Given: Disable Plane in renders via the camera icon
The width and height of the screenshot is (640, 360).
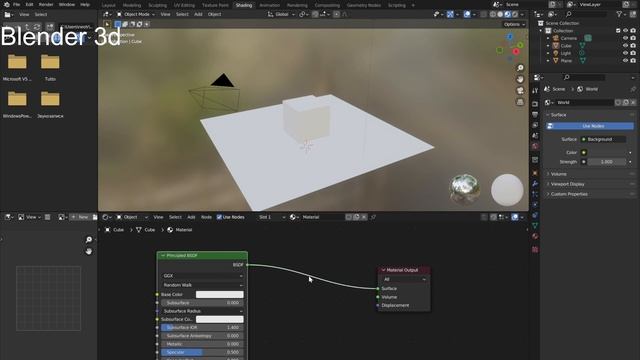Looking at the screenshot, I should click(633, 60).
